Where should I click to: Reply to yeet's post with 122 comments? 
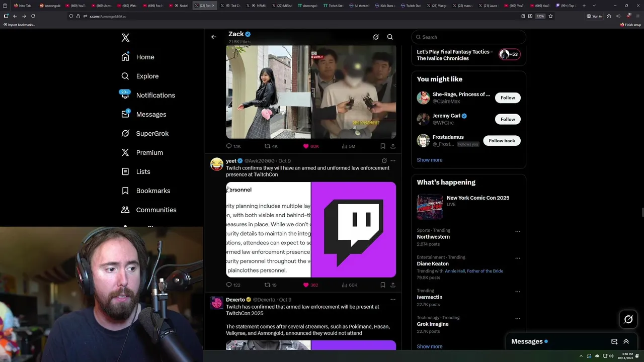(233, 285)
